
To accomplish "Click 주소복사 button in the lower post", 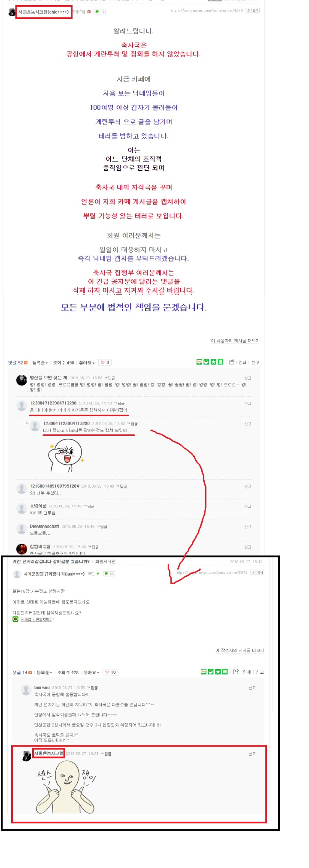I will 257,573.
